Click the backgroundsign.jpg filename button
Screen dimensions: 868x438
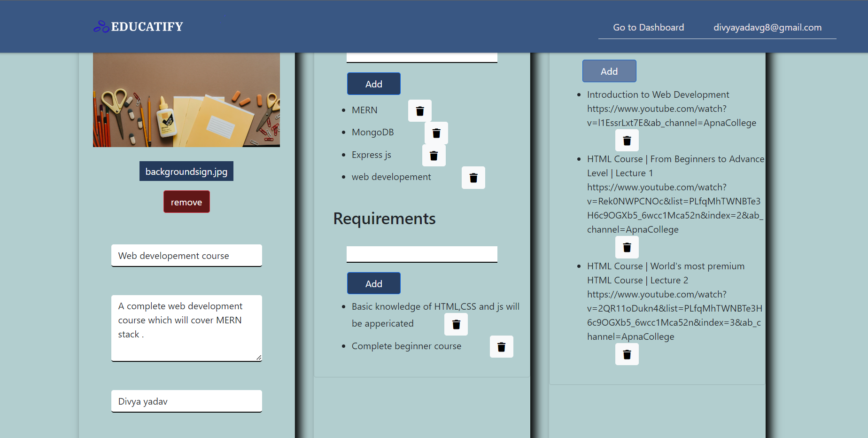pos(186,171)
